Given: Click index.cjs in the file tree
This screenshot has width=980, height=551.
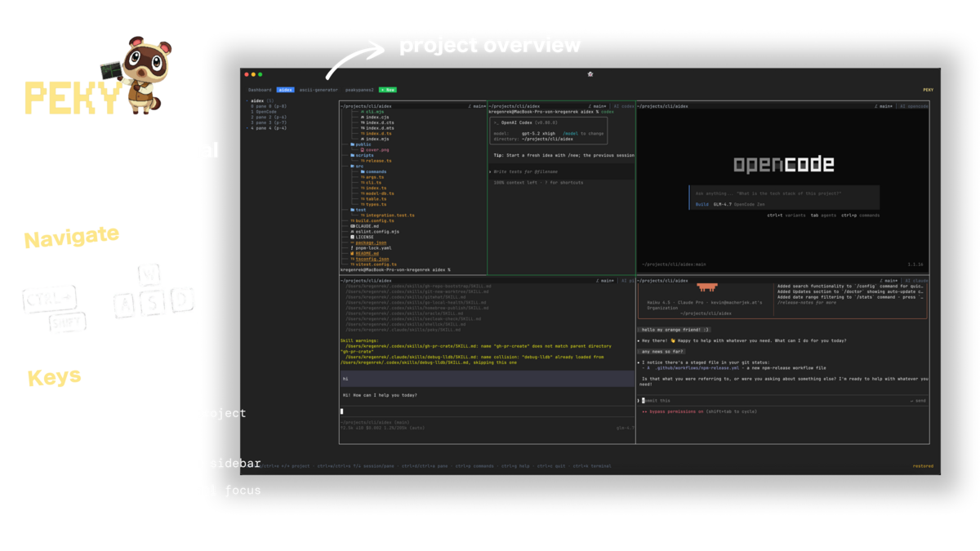Looking at the screenshot, I should pyautogui.click(x=376, y=117).
